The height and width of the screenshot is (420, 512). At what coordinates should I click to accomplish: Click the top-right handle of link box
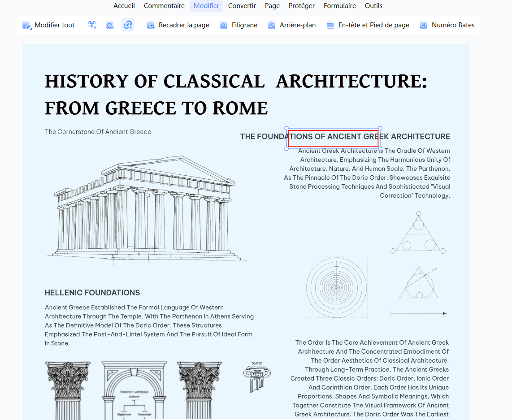[x=380, y=128]
